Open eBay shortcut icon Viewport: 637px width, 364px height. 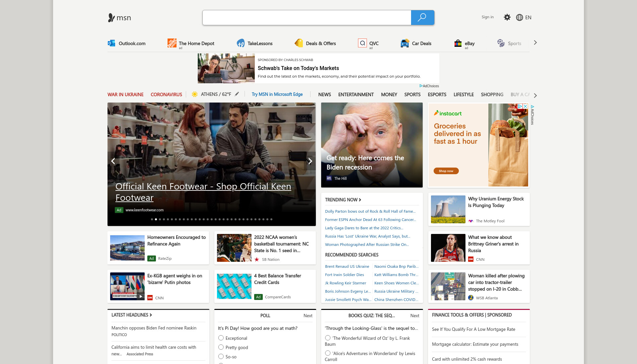pos(458,43)
